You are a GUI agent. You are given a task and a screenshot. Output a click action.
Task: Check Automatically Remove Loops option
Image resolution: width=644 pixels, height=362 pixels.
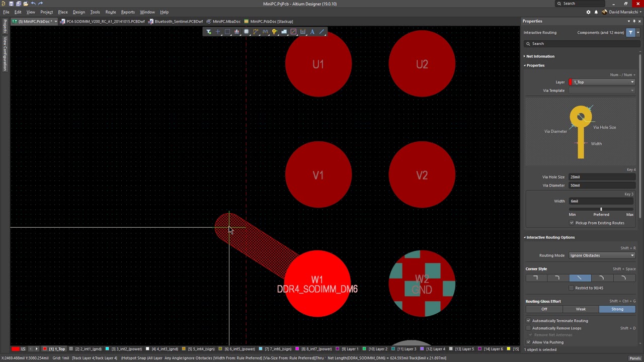[529, 328]
